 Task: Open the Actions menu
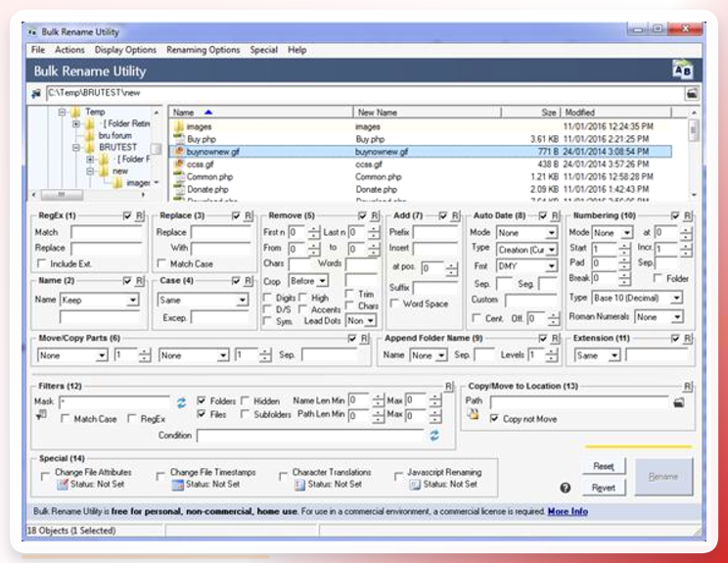coord(69,50)
